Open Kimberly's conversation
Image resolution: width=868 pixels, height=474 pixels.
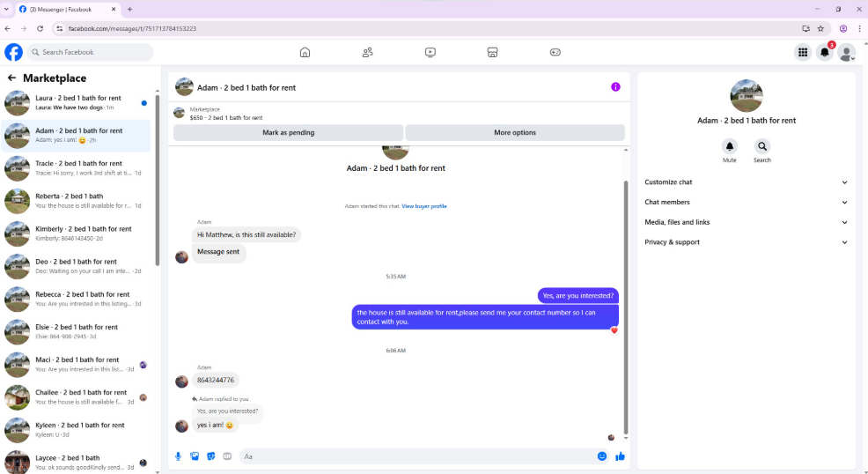click(x=76, y=233)
